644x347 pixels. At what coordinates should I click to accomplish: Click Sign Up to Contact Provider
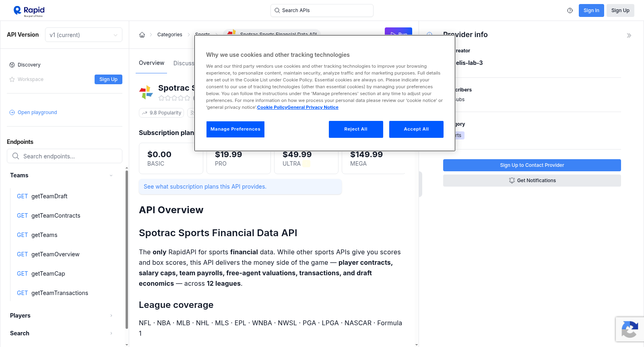tap(532, 165)
